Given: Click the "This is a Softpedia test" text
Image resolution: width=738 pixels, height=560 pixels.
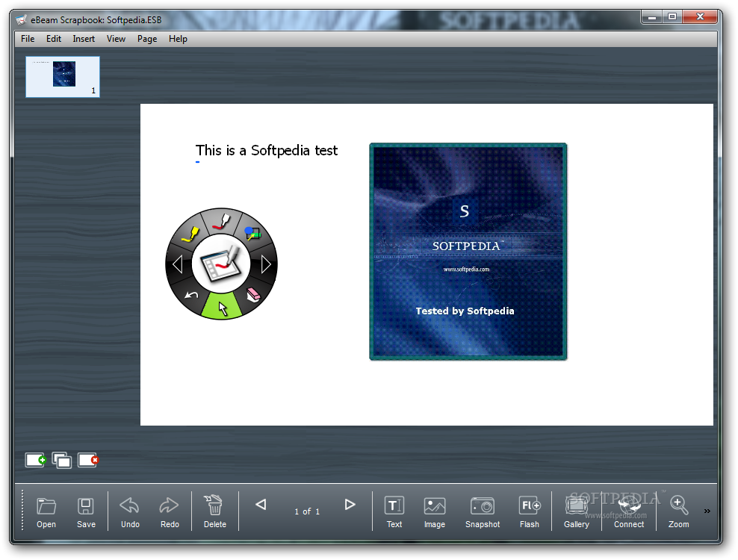Looking at the screenshot, I should tap(267, 150).
